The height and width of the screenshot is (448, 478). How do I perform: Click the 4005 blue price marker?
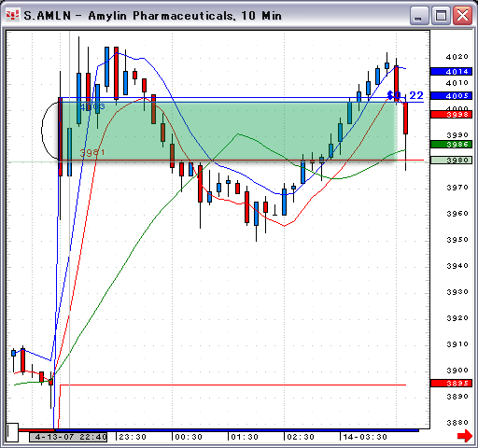click(x=451, y=96)
